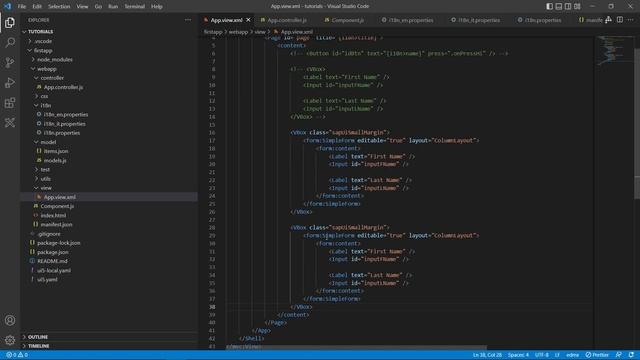Viewport: 640px width, 360px height.
Task: Open Customize Layout icon
Action: [577, 6]
